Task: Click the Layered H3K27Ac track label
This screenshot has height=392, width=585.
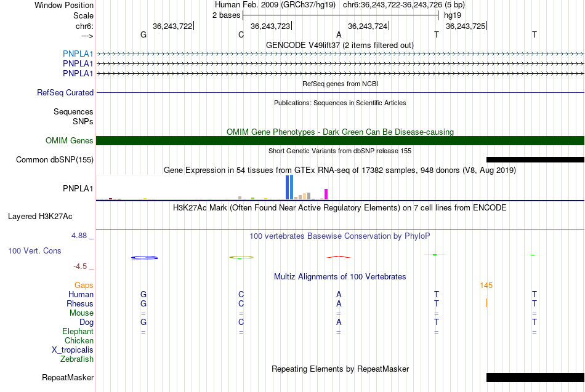Action: [40, 217]
